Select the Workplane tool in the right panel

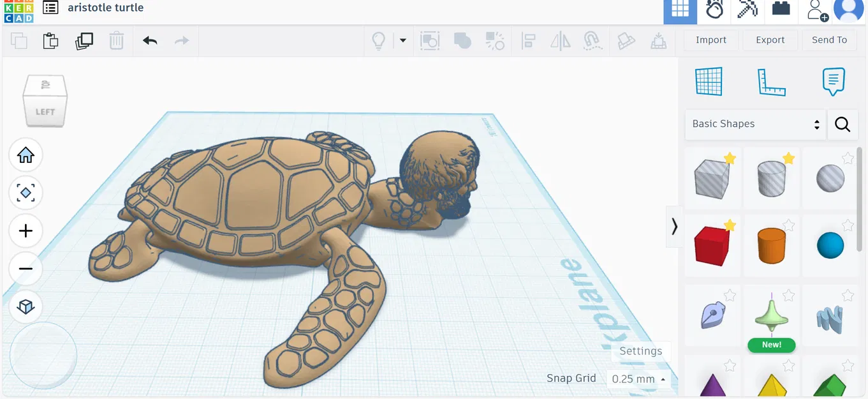[709, 81]
